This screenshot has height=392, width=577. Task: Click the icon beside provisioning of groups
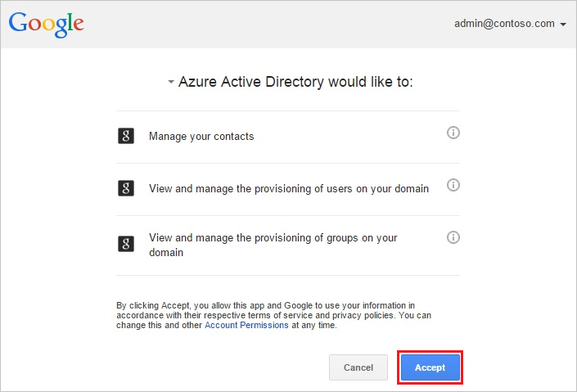click(x=125, y=243)
